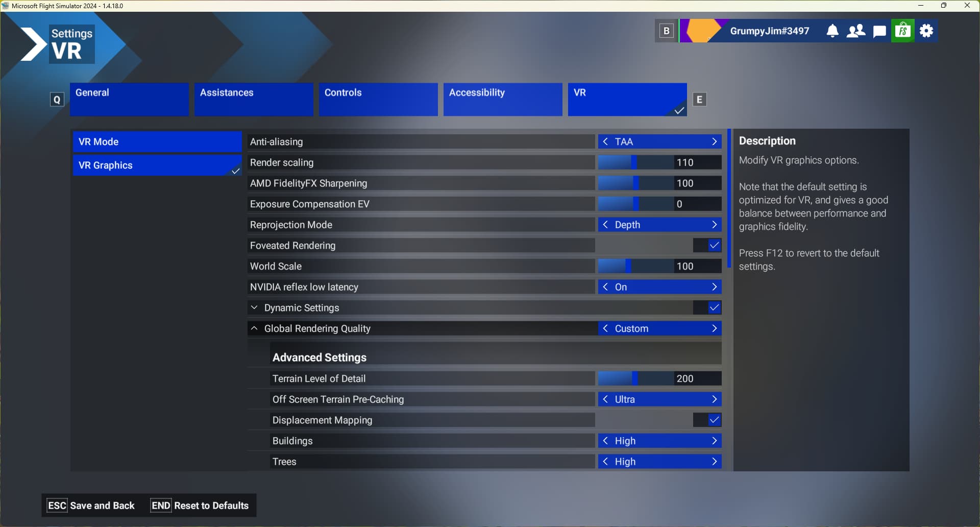Click the Advanced Settings heading
The image size is (980, 527).
click(320, 357)
